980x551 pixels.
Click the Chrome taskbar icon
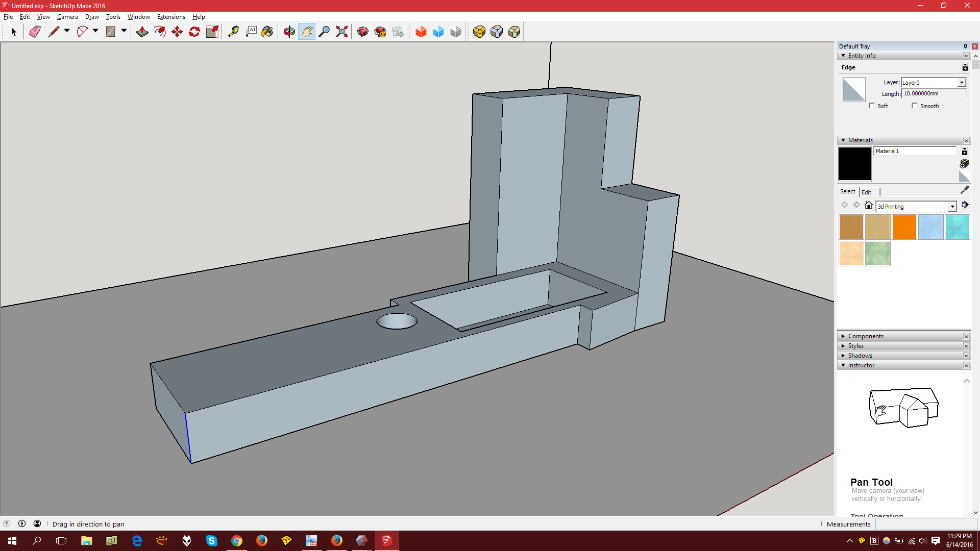(237, 541)
